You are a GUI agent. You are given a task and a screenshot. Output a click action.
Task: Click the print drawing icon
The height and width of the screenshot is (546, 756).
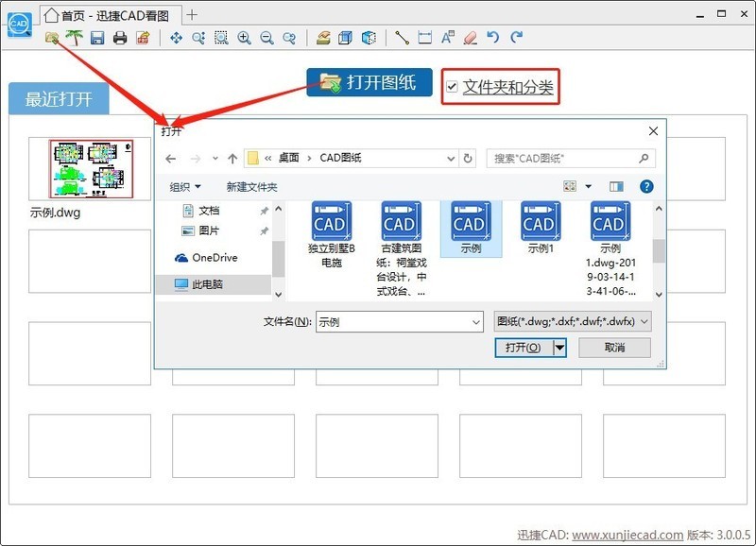click(118, 38)
